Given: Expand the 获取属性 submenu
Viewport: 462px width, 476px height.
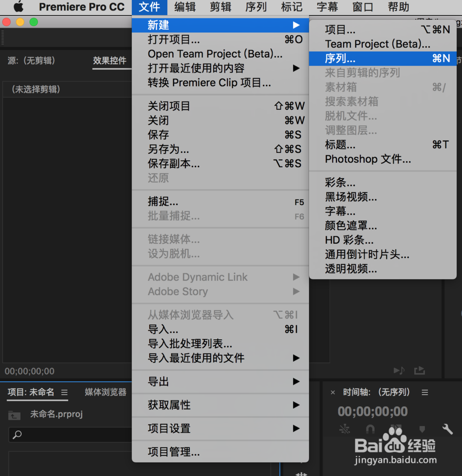Looking at the screenshot, I should pyautogui.click(x=220, y=405).
